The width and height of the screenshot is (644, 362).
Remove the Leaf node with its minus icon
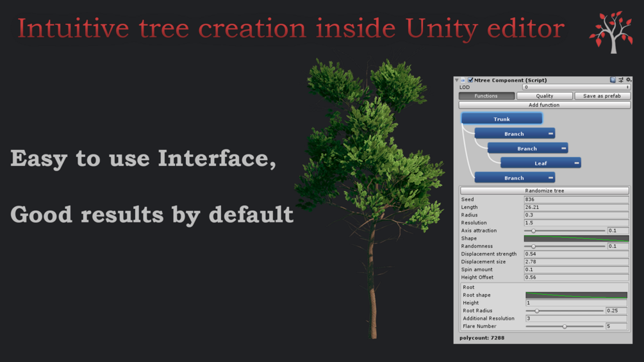[577, 163]
